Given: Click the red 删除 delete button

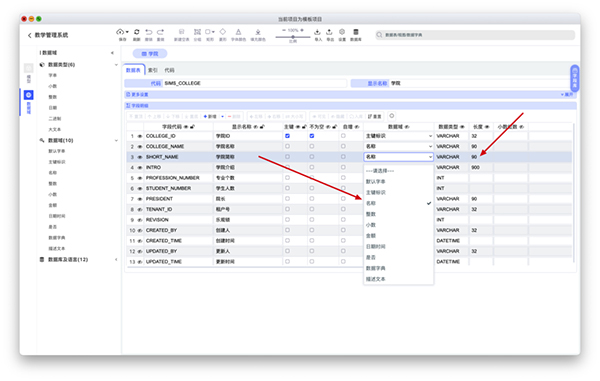Looking at the screenshot, I should click(234, 116).
